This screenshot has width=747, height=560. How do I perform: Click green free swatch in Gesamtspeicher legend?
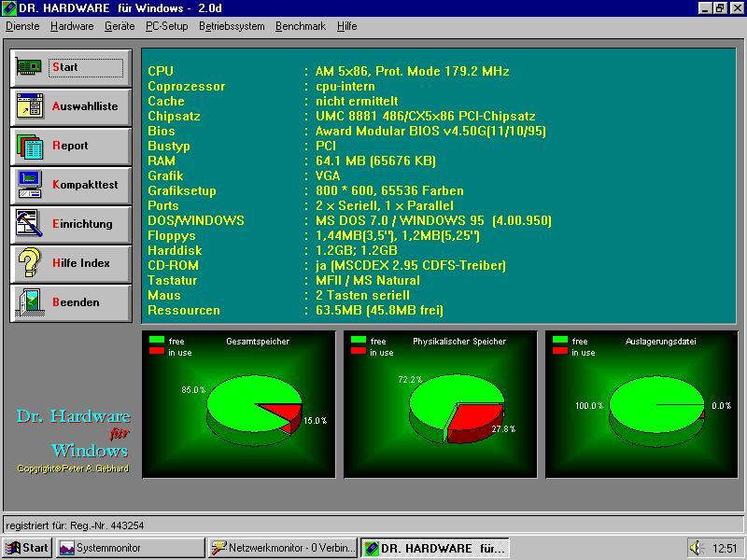pyautogui.click(x=157, y=340)
